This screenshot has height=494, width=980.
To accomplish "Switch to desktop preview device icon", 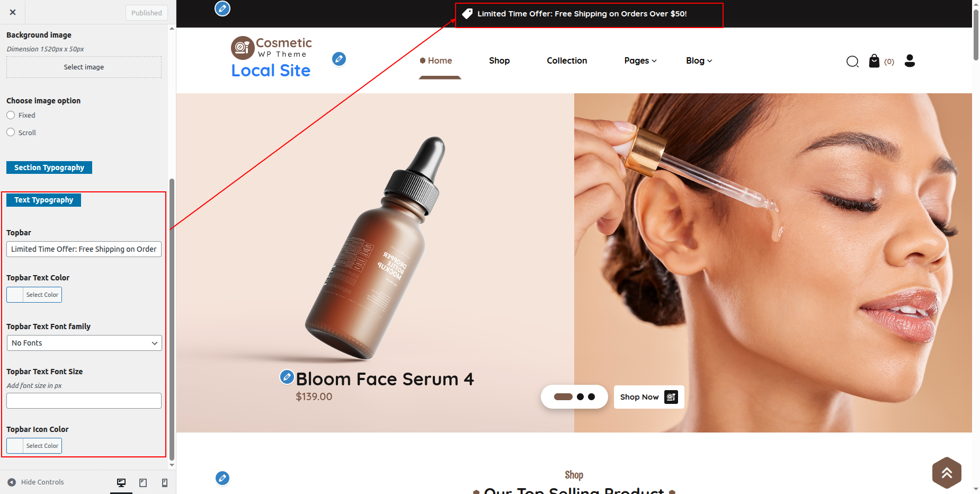I will pos(121,482).
